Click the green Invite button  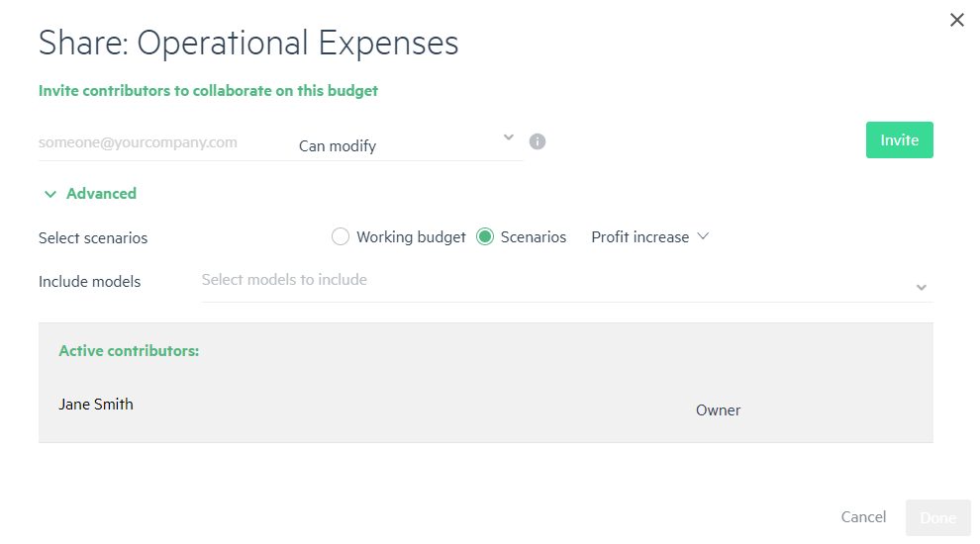point(900,139)
